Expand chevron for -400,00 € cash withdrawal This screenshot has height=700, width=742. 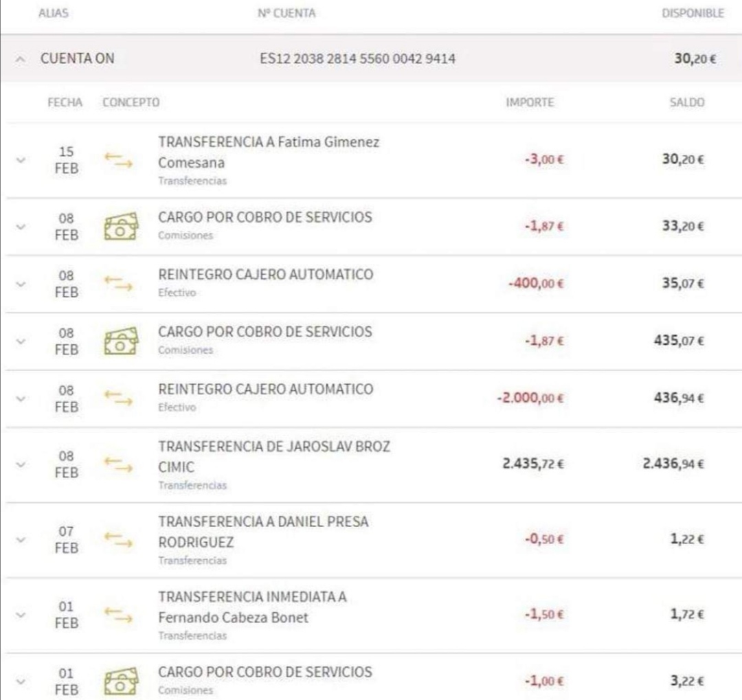(x=21, y=284)
